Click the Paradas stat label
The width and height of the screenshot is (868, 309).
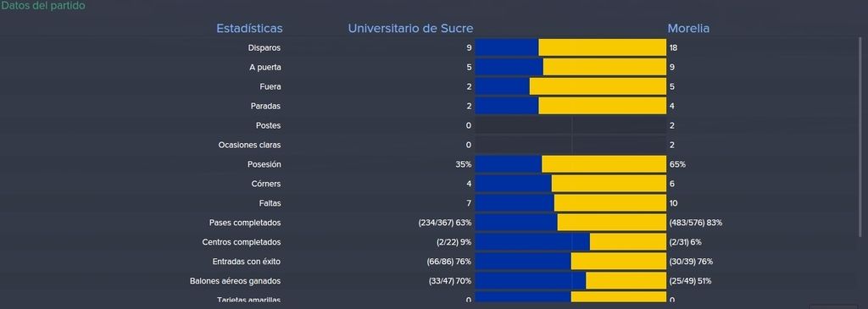point(265,106)
